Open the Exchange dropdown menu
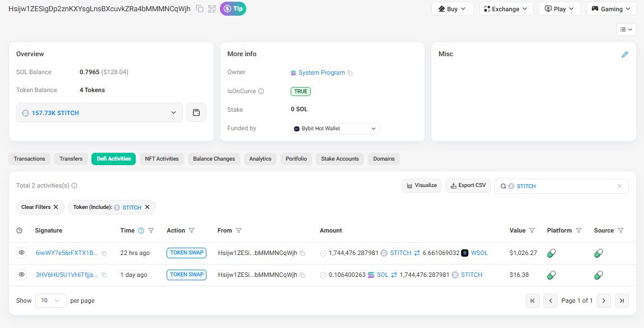Image resolution: width=644 pixels, height=328 pixels. [x=506, y=8]
